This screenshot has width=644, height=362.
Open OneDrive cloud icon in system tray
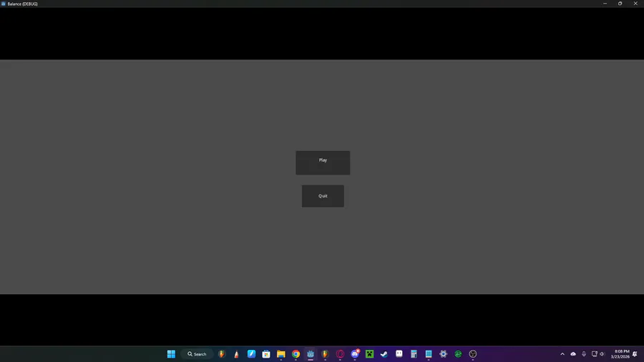pyautogui.click(x=573, y=354)
